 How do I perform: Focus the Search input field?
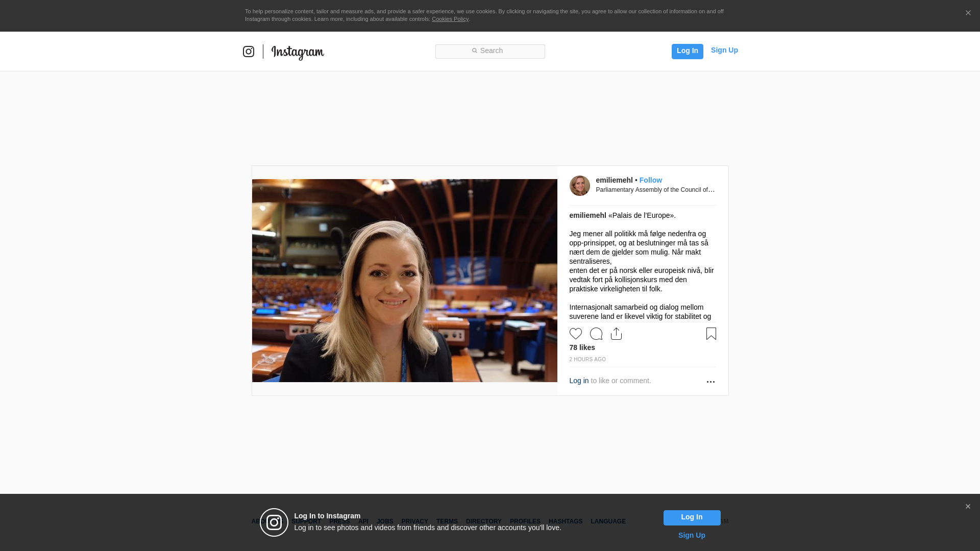point(490,52)
